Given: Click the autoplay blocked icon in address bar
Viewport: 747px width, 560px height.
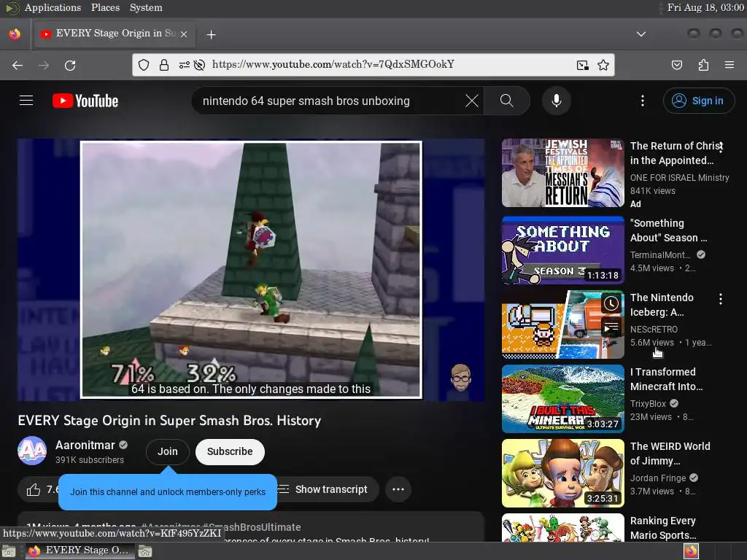Looking at the screenshot, I should [200, 65].
